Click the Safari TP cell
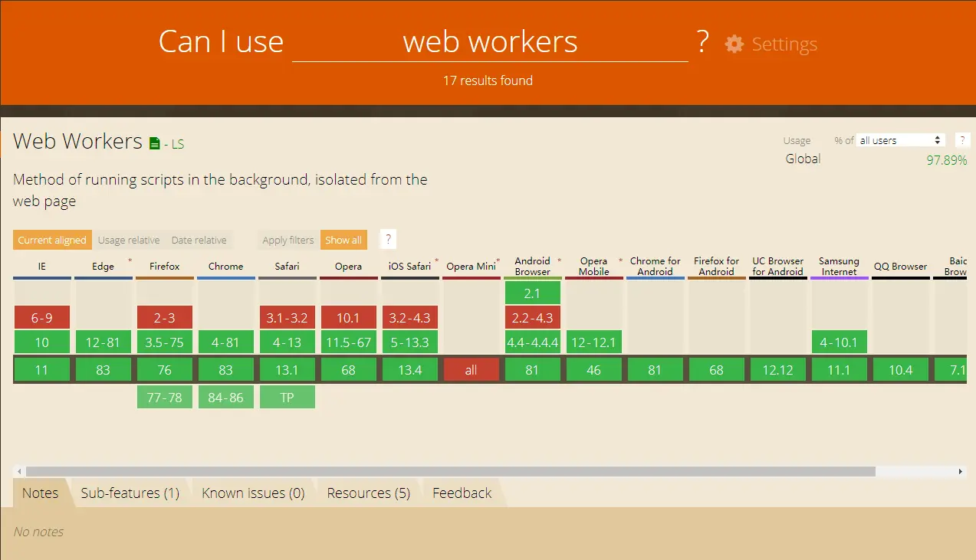The width and height of the screenshot is (976, 560). click(288, 398)
